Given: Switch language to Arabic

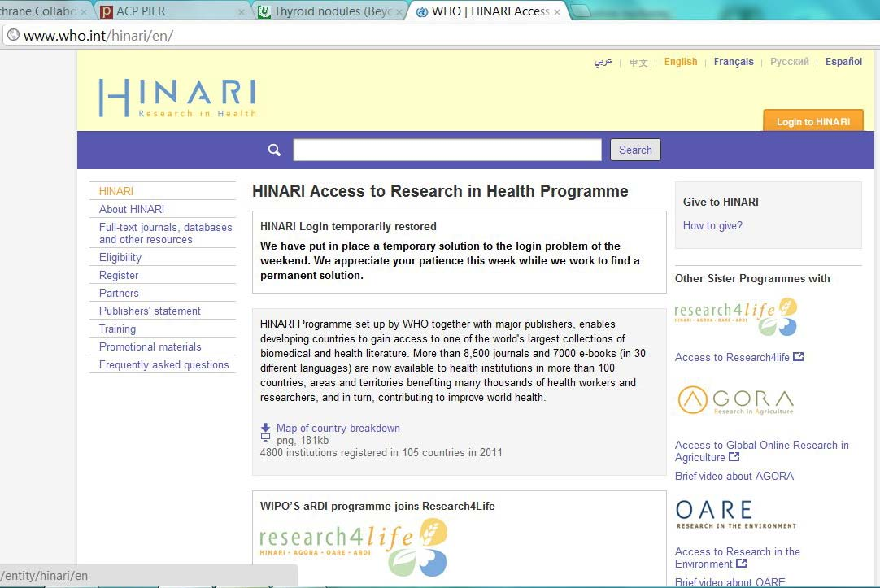Looking at the screenshot, I should (603, 62).
